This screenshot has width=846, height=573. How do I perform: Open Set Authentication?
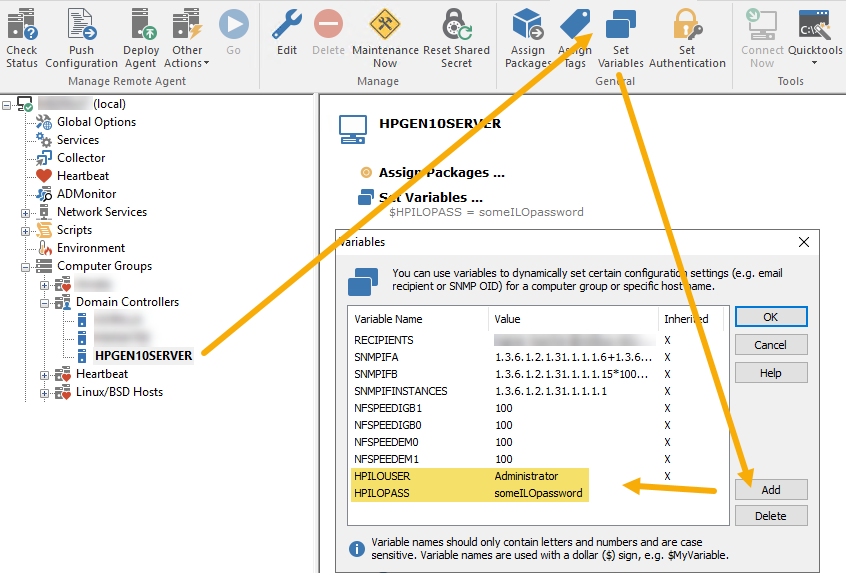(687, 38)
